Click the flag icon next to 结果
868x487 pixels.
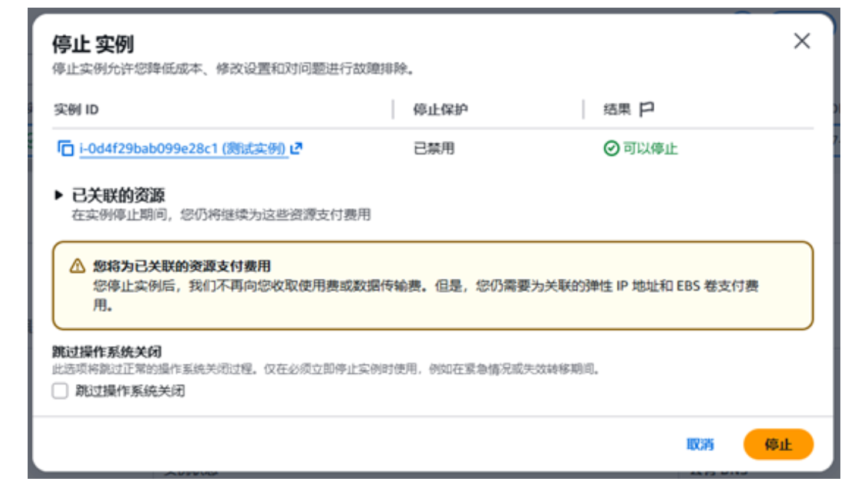click(647, 109)
